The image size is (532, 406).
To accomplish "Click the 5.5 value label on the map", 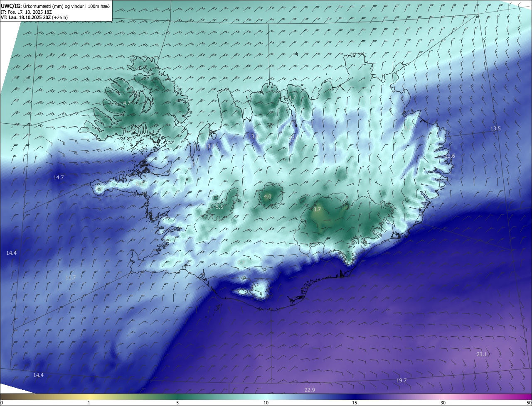I will pyautogui.click(x=219, y=206).
